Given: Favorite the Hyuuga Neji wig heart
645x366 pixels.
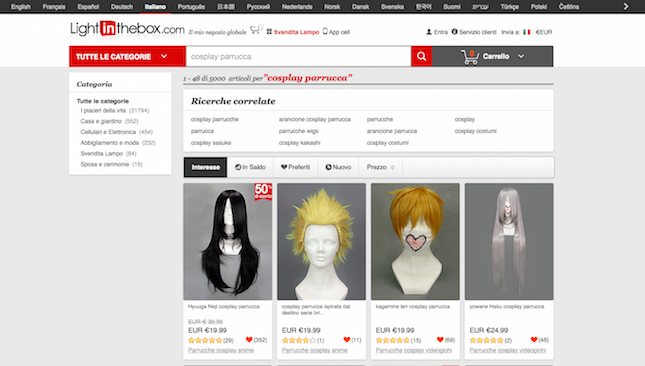Looking at the screenshot, I should click(x=249, y=340).
